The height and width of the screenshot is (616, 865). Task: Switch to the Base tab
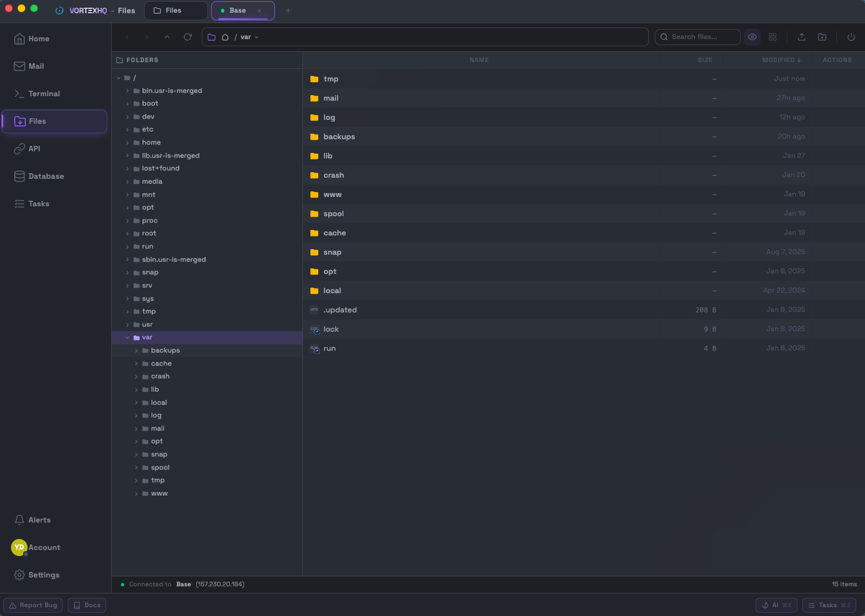click(x=243, y=10)
